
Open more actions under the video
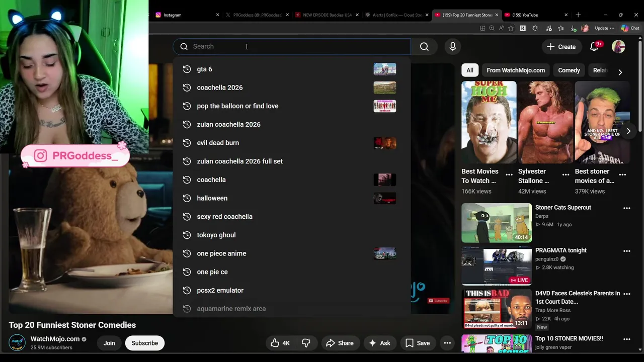pos(447,343)
